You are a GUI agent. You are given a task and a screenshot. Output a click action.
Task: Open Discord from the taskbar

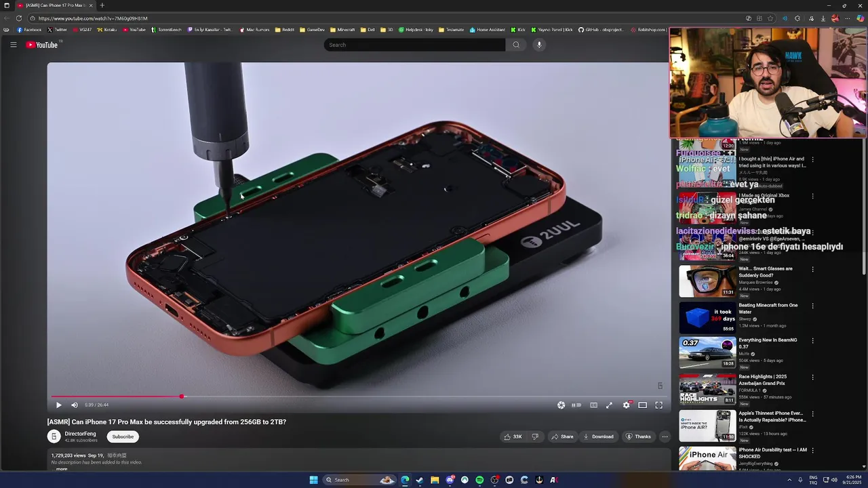pyautogui.click(x=450, y=480)
